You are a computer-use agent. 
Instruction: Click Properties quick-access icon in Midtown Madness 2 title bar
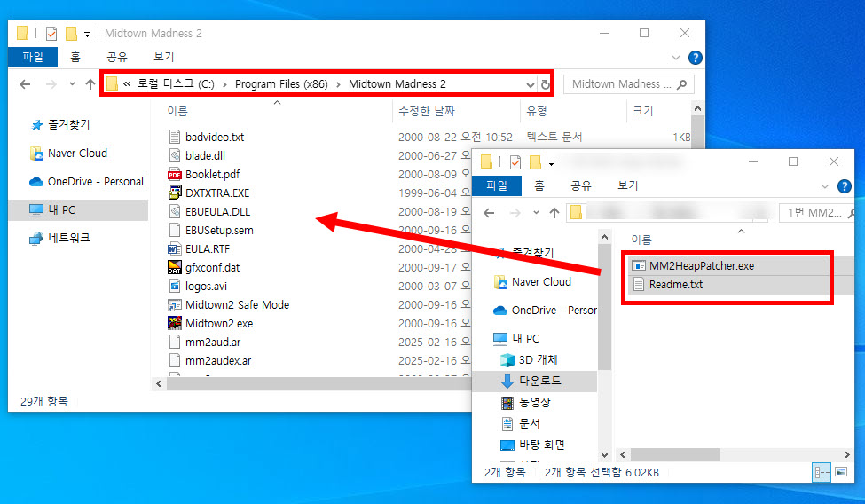click(51, 34)
